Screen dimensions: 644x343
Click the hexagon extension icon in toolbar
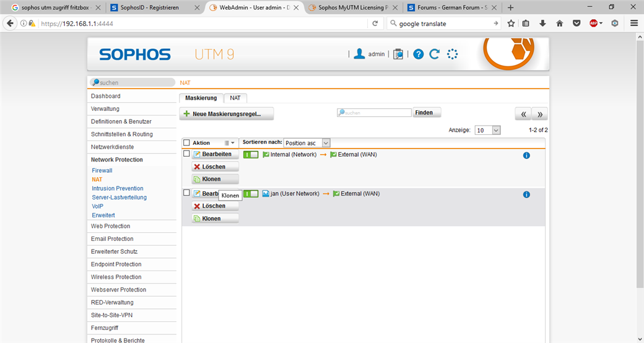[614, 24]
